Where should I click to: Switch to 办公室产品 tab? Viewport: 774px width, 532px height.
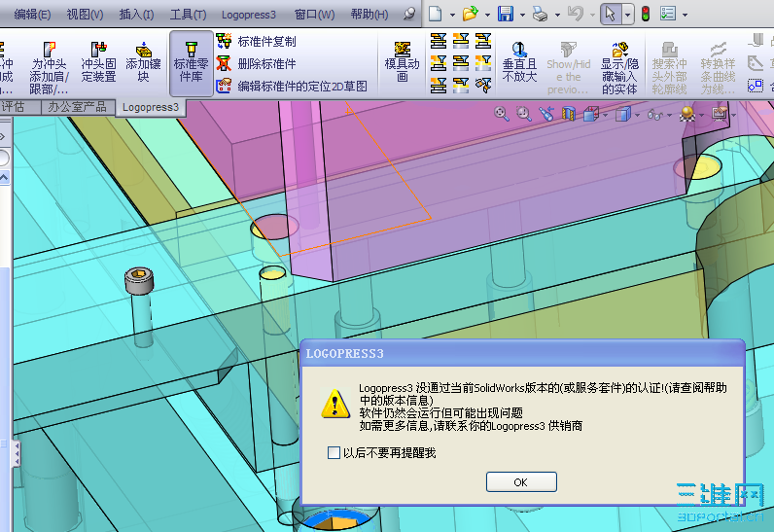pos(78,107)
